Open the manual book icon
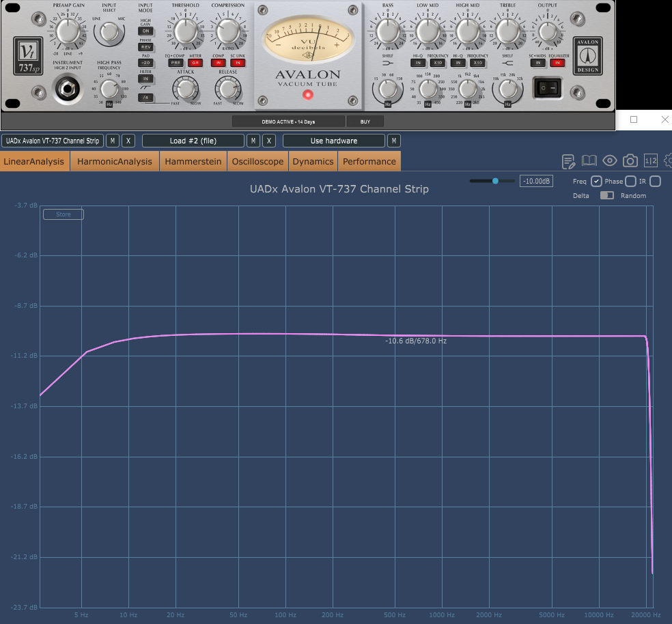 pyautogui.click(x=589, y=161)
